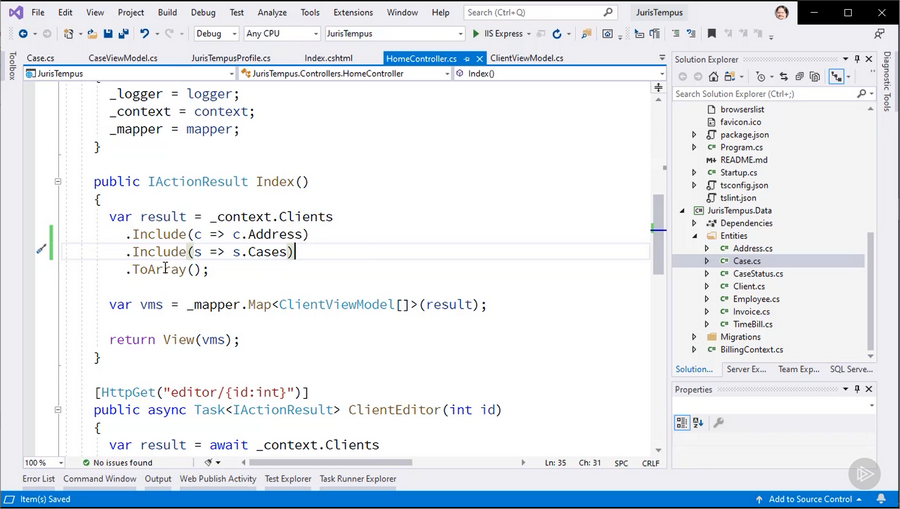Open the Error List tab
900x509 pixels.
(x=38, y=479)
